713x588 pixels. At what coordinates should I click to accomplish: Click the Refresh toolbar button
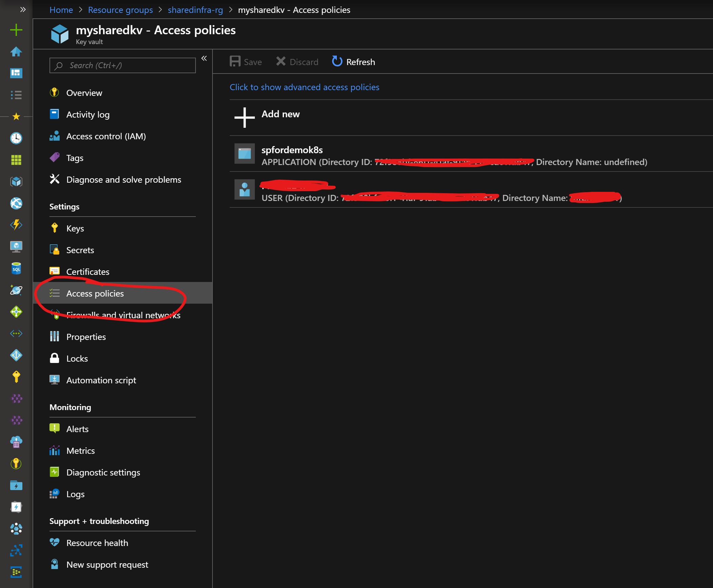pyautogui.click(x=353, y=62)
